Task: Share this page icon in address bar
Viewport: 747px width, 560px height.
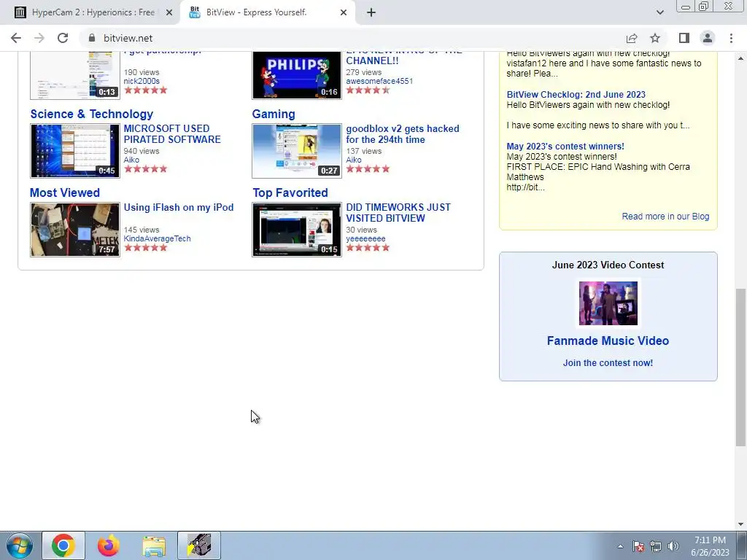Action: (632, 38)
